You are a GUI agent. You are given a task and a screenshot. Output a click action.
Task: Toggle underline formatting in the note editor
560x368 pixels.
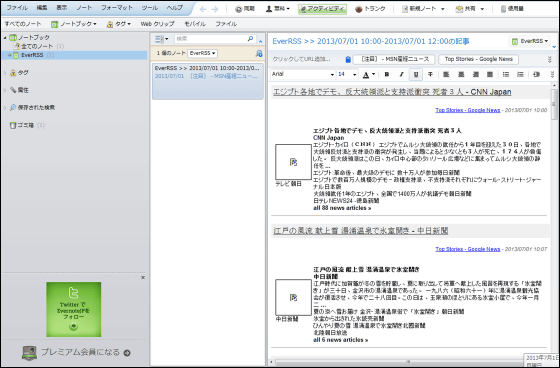tap(416, 74)
